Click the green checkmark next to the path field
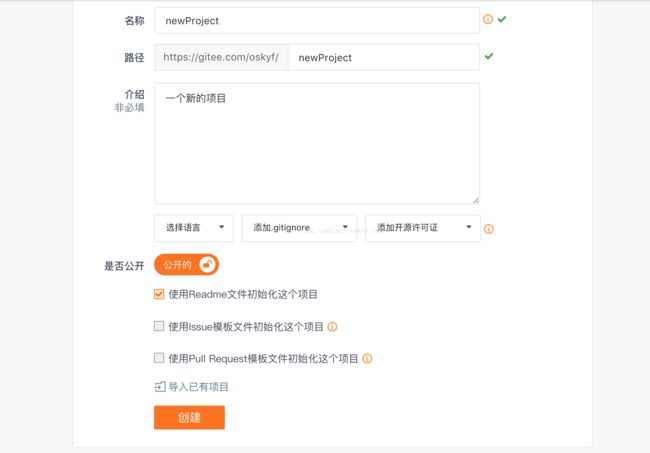The width and height of the screenshot is (650, 453). 489,56
